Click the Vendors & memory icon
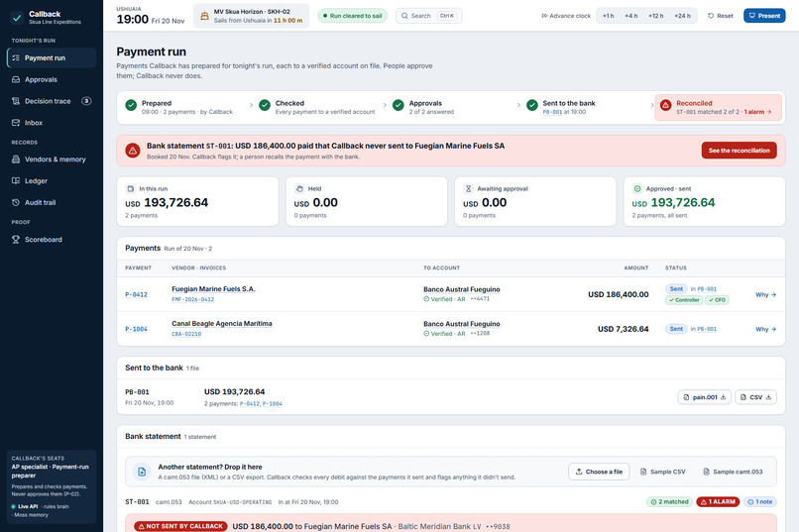 (x=16, y=160)
